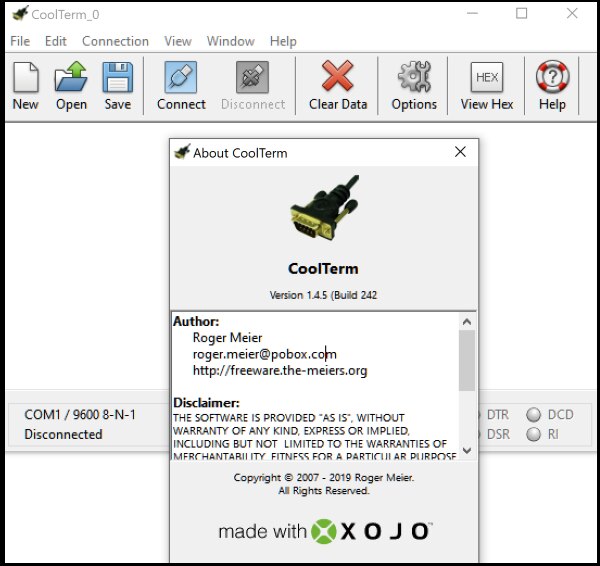Image resolution: width=600 pixels, height=566 pixels.
Task: Click the Disconnected status text
Action: [x=64, y=434]
